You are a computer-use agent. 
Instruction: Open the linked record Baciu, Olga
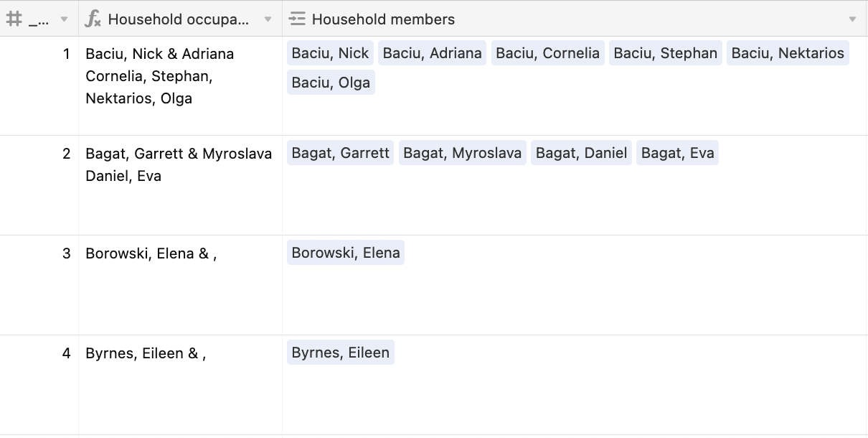pos(331,83)
